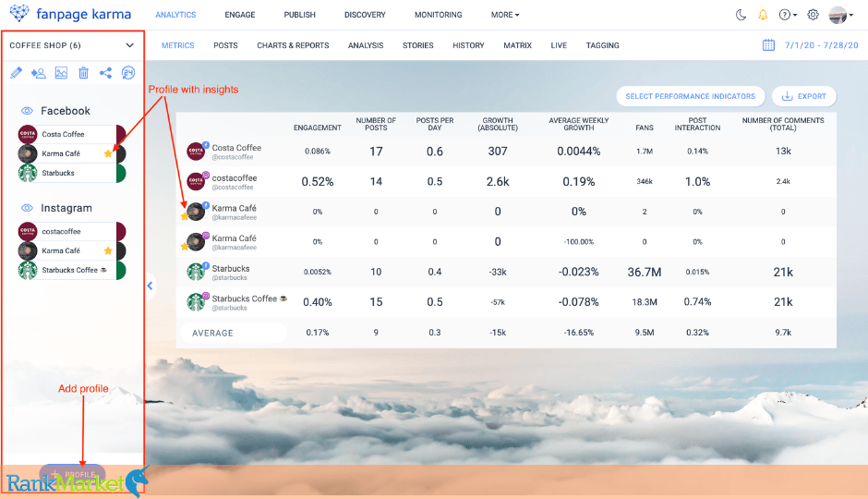The height and width of the screenshot is (499, 868).
Task: Sort by ENGAGEMENT column header
Action: (x=318, y=128)
